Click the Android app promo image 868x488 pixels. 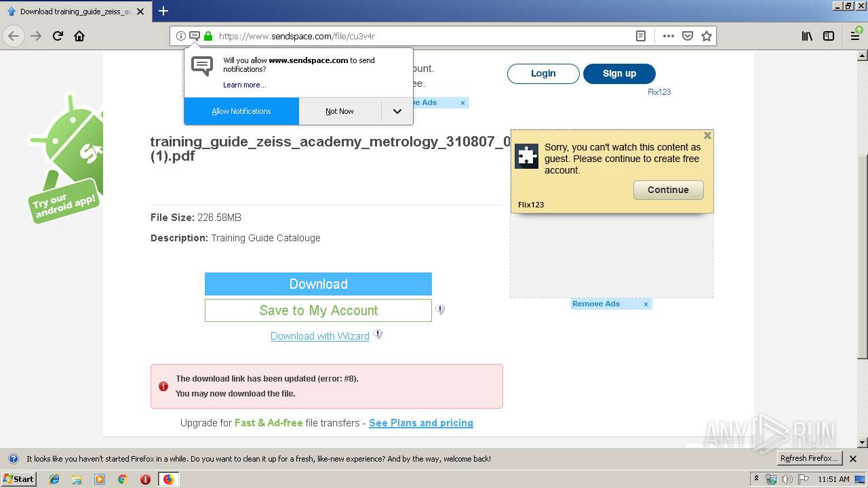[x=66, y=158]
